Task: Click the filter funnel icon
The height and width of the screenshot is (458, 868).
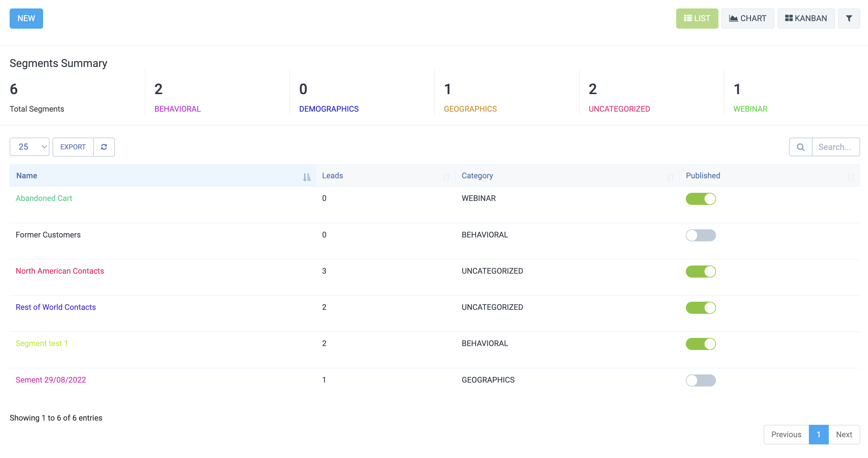Action: point(848,18)
